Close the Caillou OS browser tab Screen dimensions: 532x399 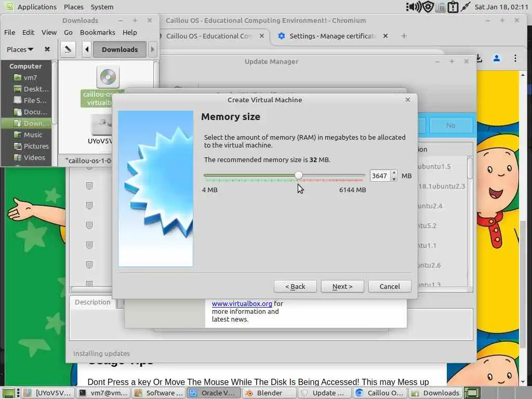[262, 36]
